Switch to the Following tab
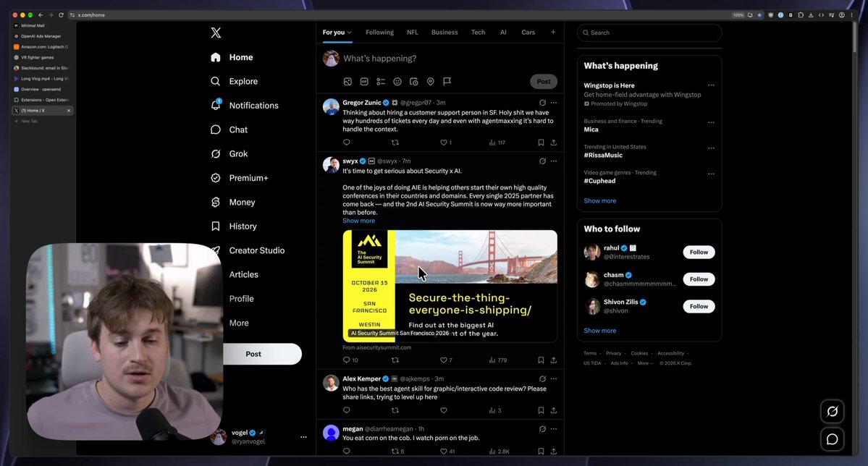 pyautogui.click(x=380, y=33)
